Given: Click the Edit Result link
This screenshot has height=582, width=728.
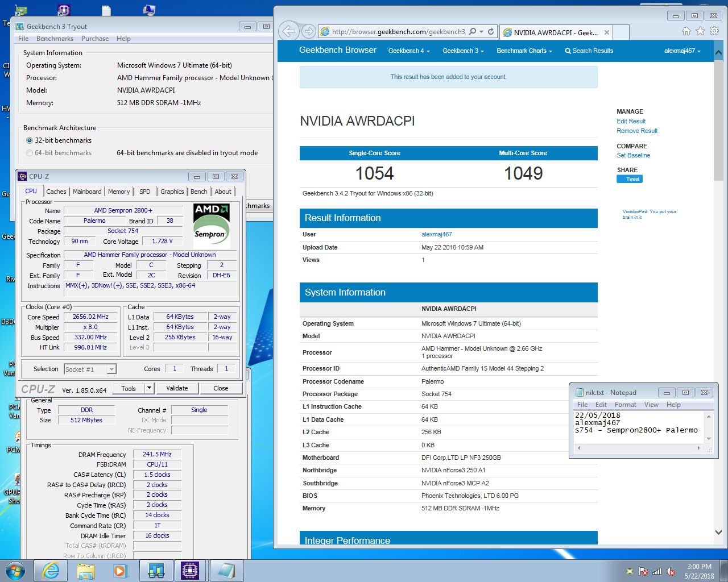Looking at the screenshot, I should coord(631,121).
